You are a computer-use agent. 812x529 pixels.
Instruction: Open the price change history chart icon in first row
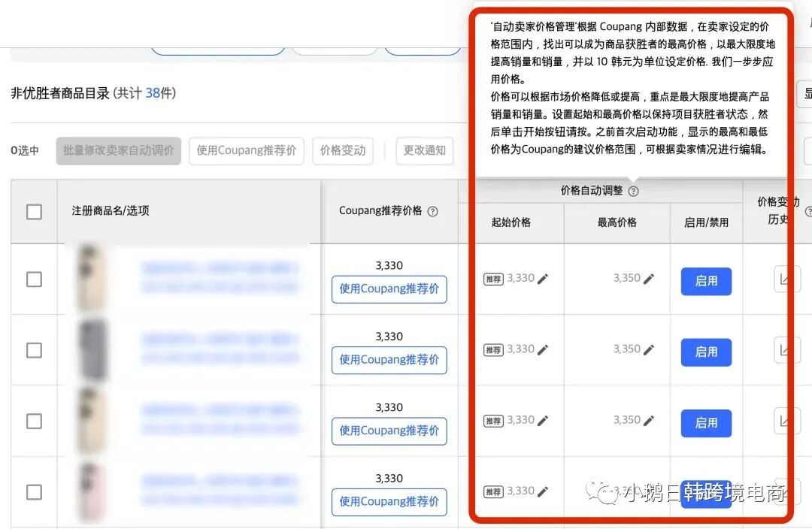coord(786,279)
